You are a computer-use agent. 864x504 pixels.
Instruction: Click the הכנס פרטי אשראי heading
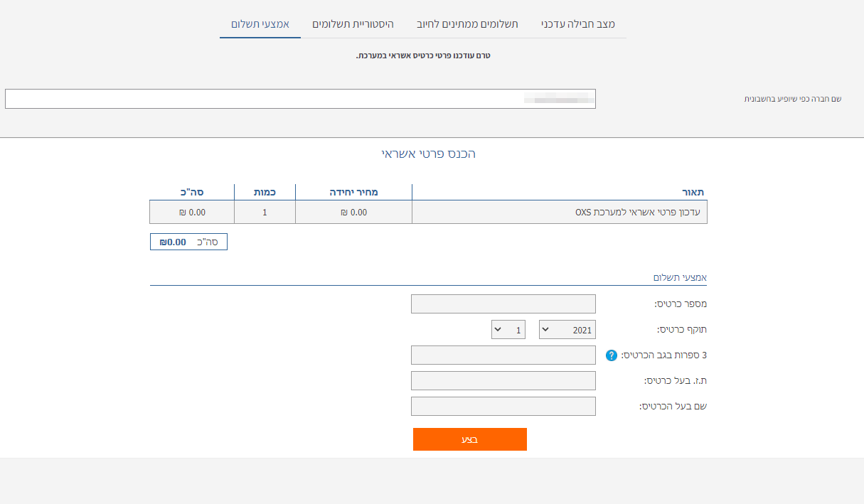(x=428, y=154)
